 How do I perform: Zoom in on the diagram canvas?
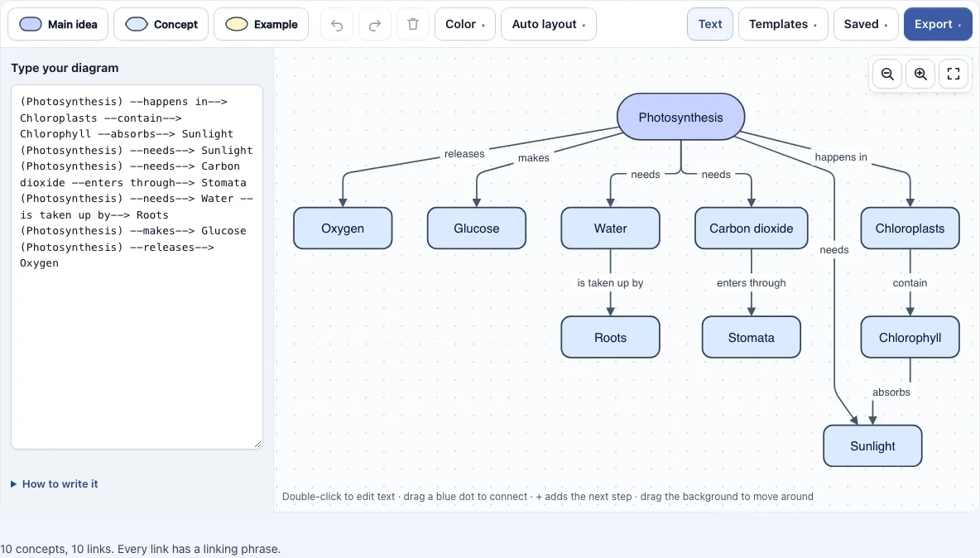[920, 74]
